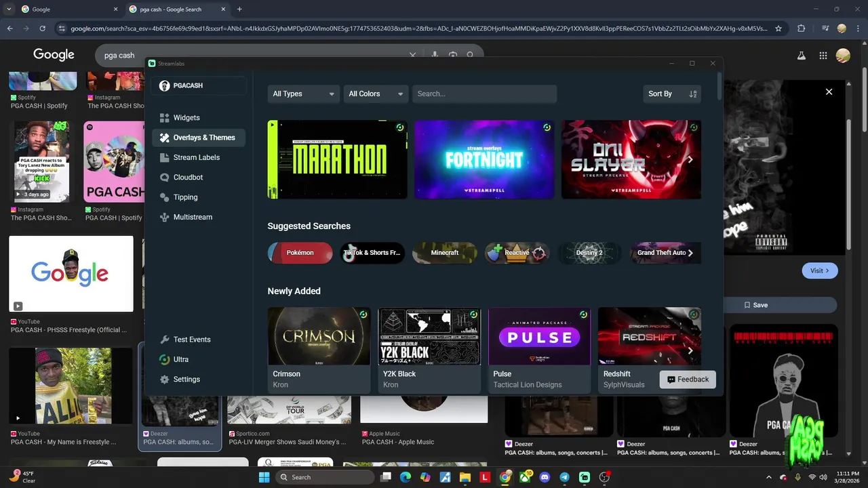Screen dimensions: 868x488
Task: Click the taskbar Search box
Action: (x=325, y=477)
